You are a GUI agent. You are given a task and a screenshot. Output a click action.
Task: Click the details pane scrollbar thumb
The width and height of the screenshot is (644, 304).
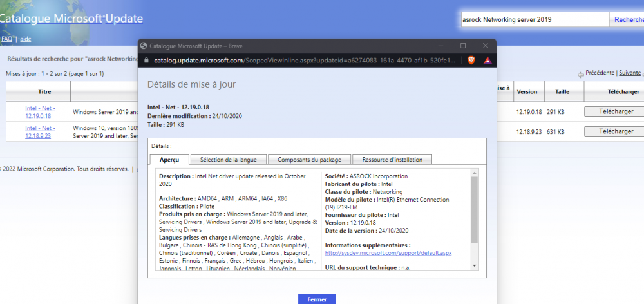pos(475,210)
